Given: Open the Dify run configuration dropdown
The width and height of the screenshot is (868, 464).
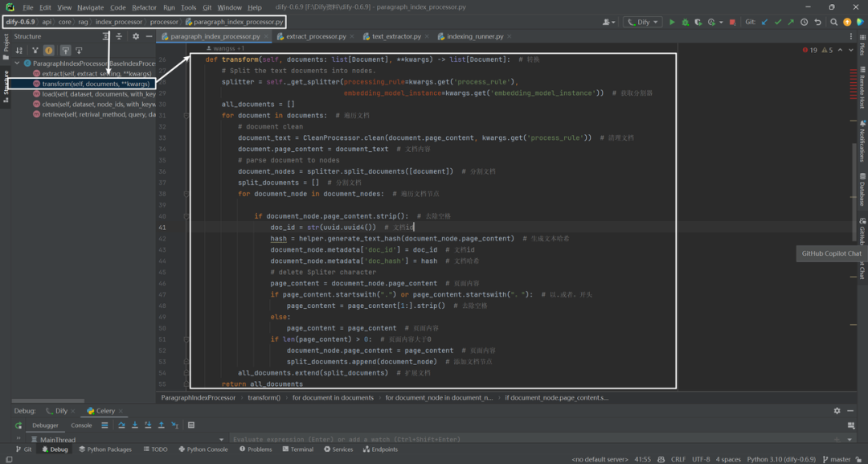Looking at the screenshot, I should click(x=643, y=23).
